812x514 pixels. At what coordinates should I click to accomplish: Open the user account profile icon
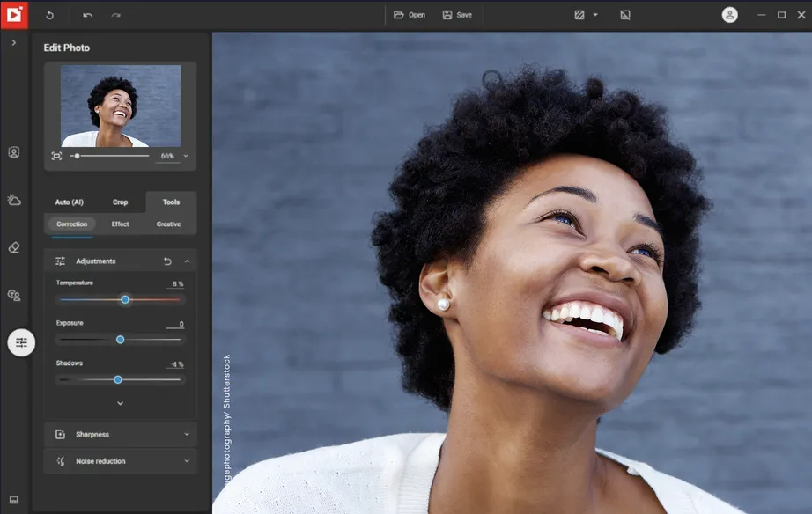click(729, 15)
